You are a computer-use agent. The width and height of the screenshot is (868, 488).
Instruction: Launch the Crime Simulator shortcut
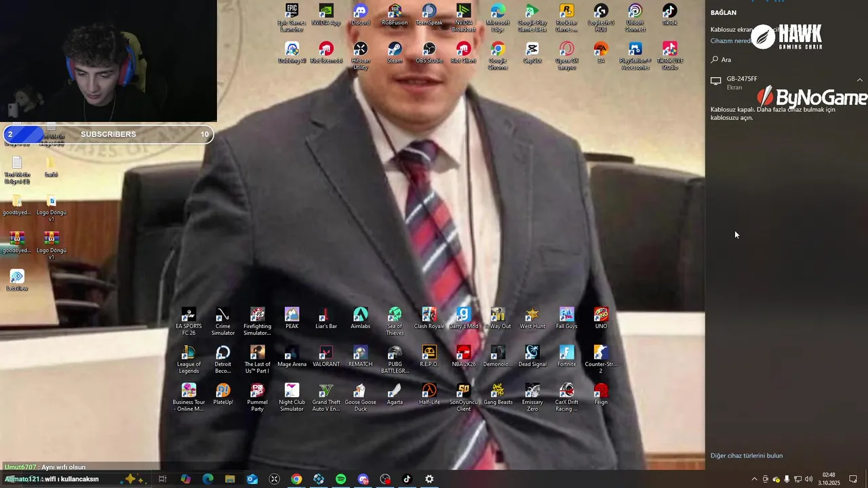tap(223, 321)
